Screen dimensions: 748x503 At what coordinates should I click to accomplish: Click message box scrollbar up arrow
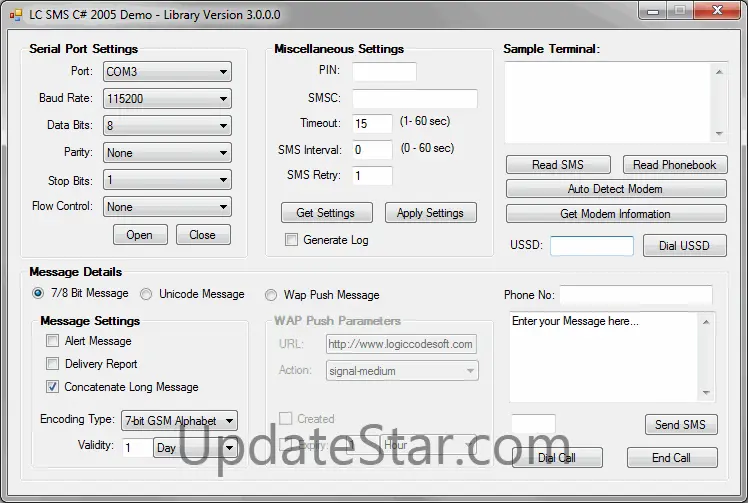(x=706, y=322)
